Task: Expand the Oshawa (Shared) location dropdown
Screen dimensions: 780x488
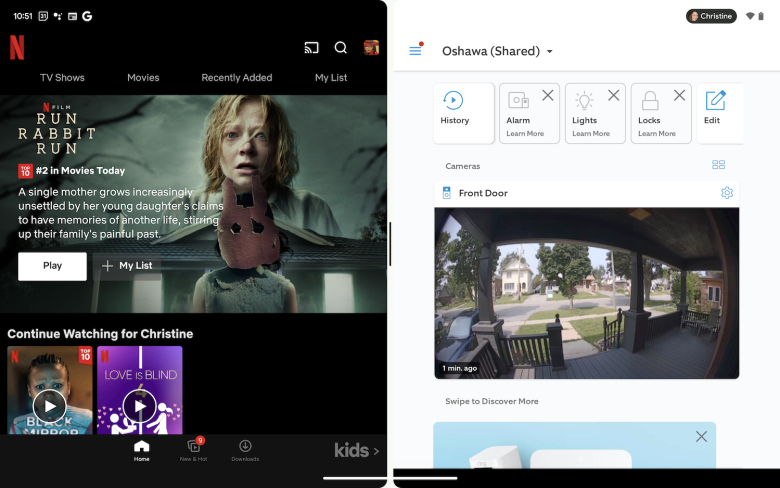Action: point(497,51)
